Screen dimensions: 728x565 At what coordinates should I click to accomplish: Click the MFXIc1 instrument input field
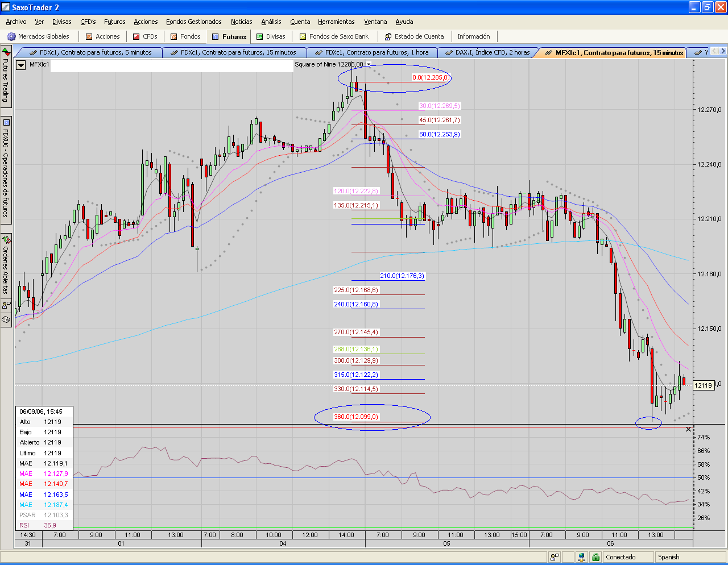tap(171, 65)
